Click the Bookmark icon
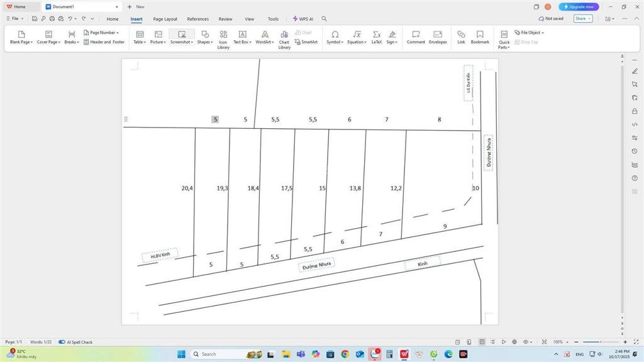Viewport: 644px width, 362px height. (x=480, y=37)
